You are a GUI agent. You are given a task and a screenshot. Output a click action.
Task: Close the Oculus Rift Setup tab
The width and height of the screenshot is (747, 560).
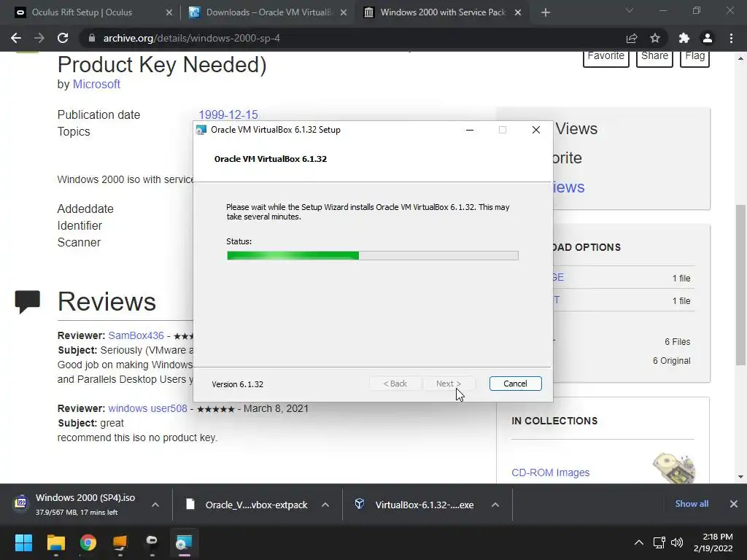(x=169, y=12)
